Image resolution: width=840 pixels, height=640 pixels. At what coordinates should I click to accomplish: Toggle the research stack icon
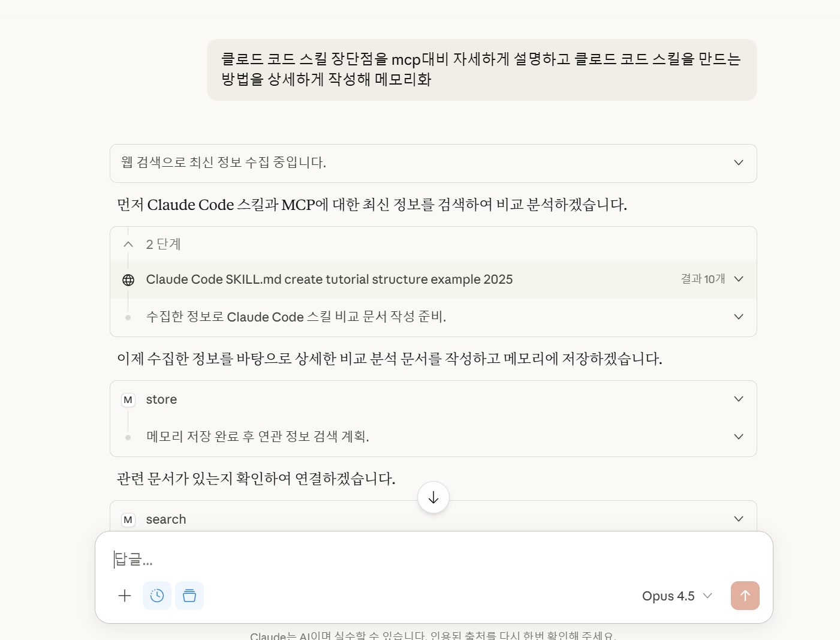189,596
